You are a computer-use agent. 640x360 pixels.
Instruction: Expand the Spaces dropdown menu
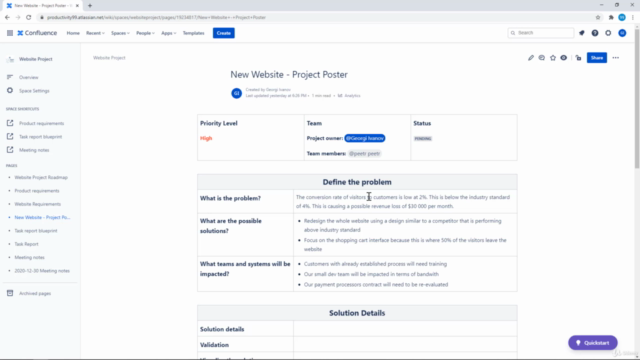(x=120, y=33)
